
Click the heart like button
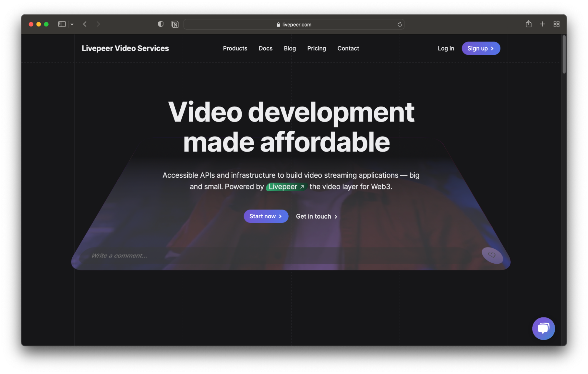point(492,255)
